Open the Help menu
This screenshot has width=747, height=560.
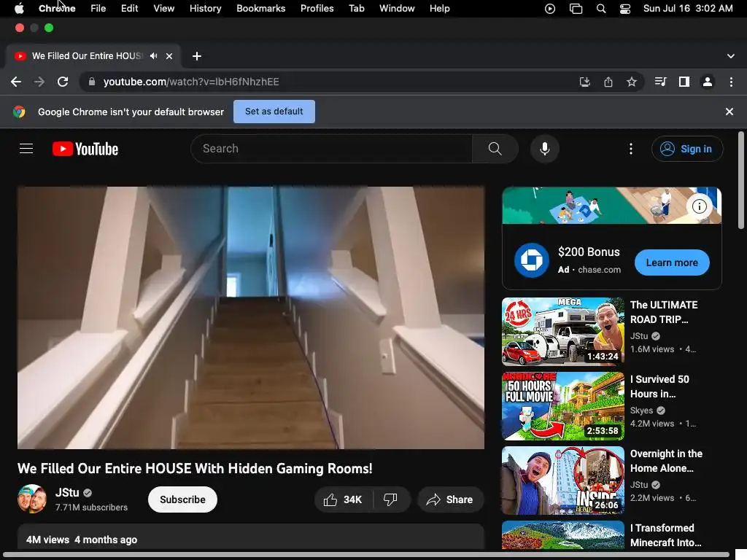439,9
